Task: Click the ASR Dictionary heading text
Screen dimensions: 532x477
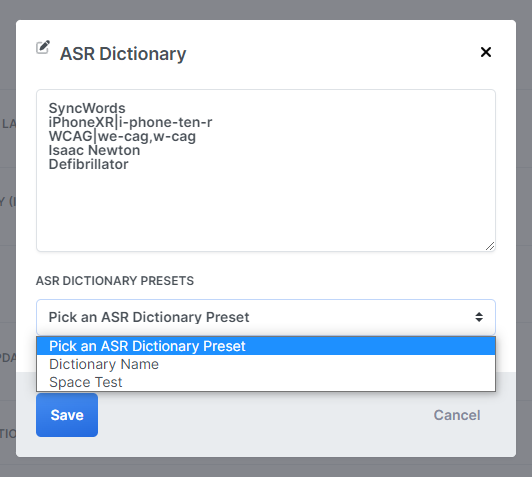Action: point(123,54)
